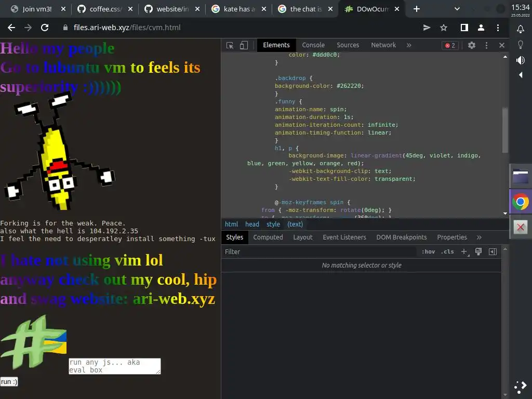Select style in breadcrumb trail
Viewport: 532px width, 399px height.
tap(273, 224)
